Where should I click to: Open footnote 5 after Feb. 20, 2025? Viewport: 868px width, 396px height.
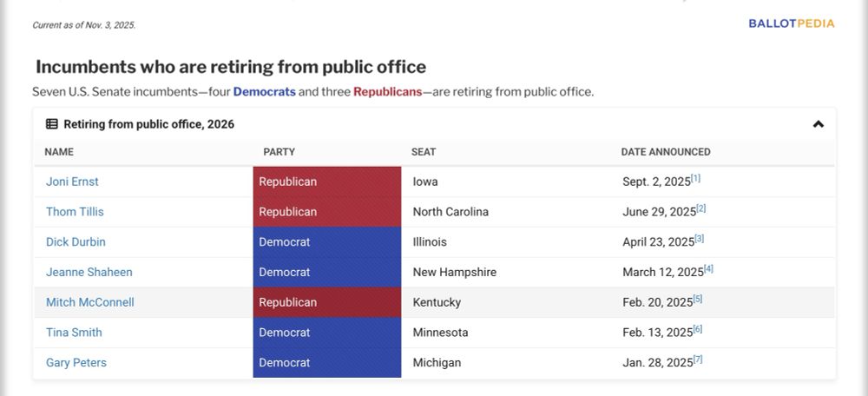698,299
